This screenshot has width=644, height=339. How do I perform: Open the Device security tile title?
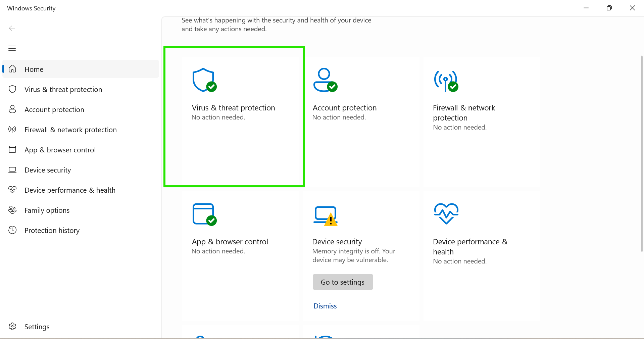pos(337,242)
